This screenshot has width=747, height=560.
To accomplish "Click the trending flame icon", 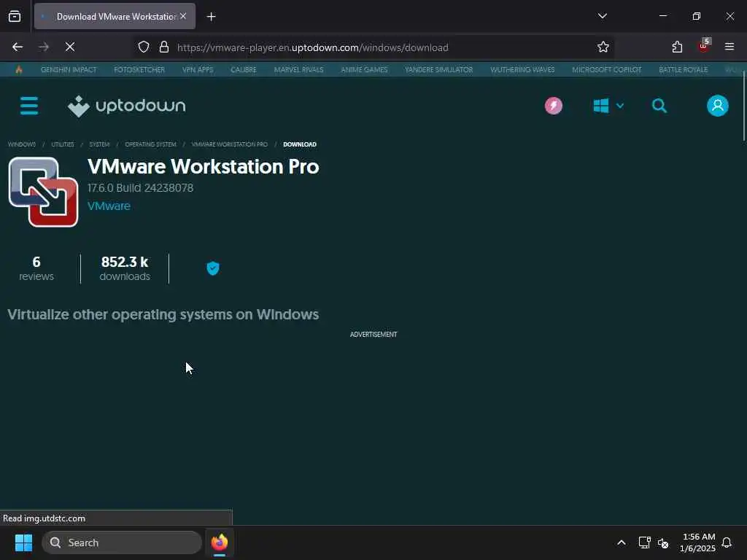I will pyautogui.click(x=19, y=69).
